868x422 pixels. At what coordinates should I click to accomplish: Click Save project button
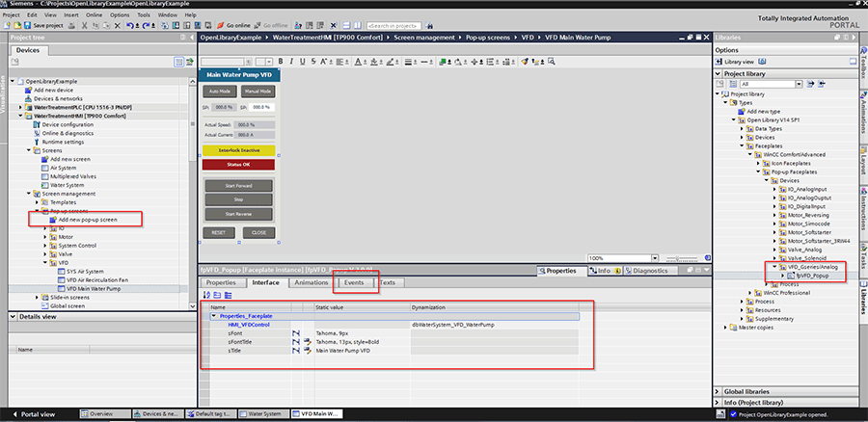[43, 25]
